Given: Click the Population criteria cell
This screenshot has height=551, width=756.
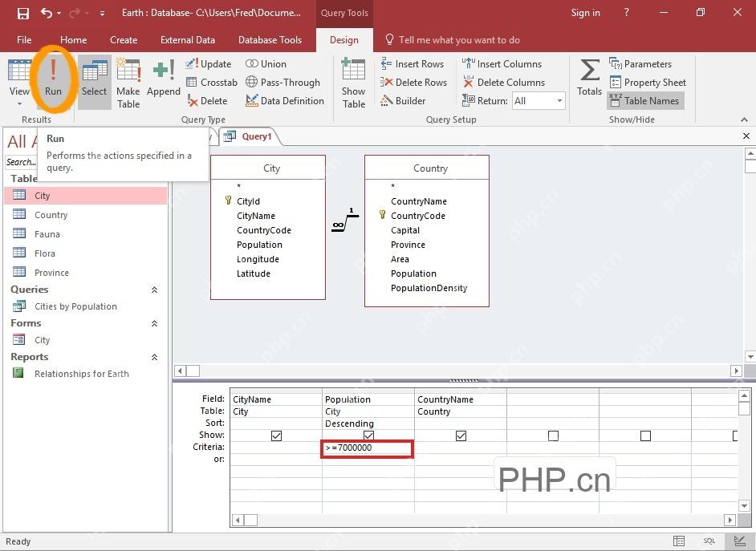Looking at the screenshot, I should [x=368, y=448].
